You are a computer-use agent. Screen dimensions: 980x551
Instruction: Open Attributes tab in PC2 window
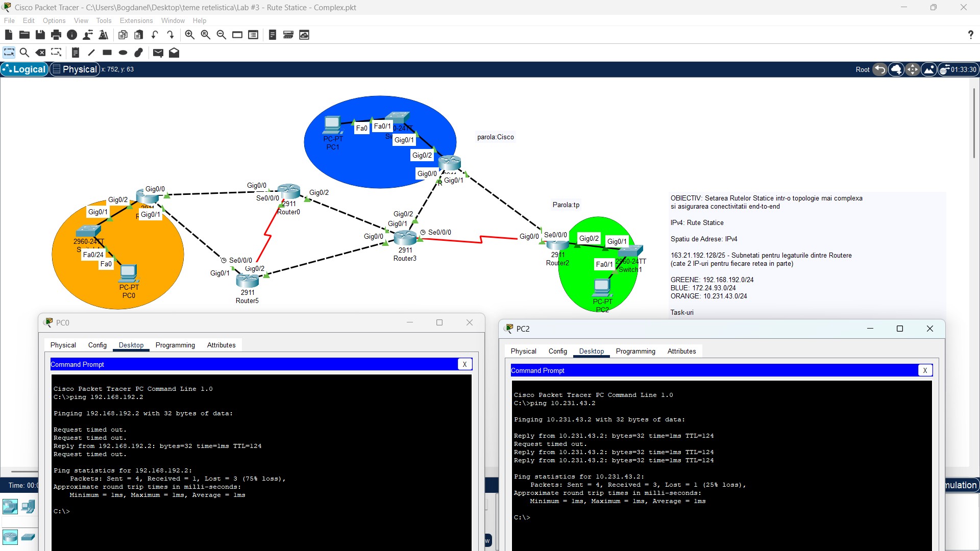682,351
